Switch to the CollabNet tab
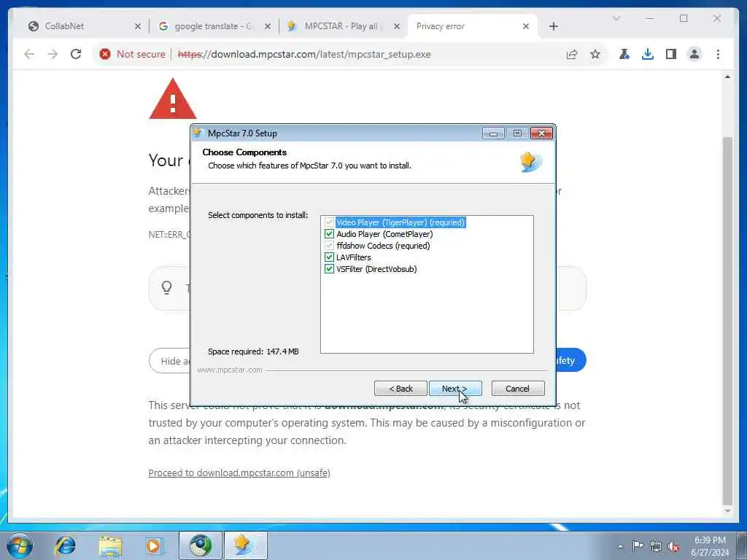 tap(84, 26)
